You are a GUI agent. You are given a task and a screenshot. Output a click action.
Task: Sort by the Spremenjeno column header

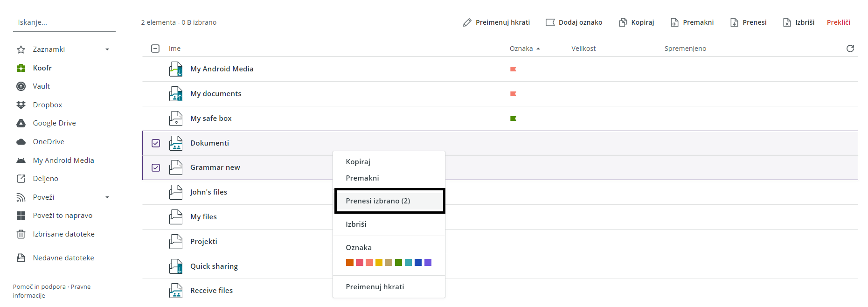[x=685, y=49]
